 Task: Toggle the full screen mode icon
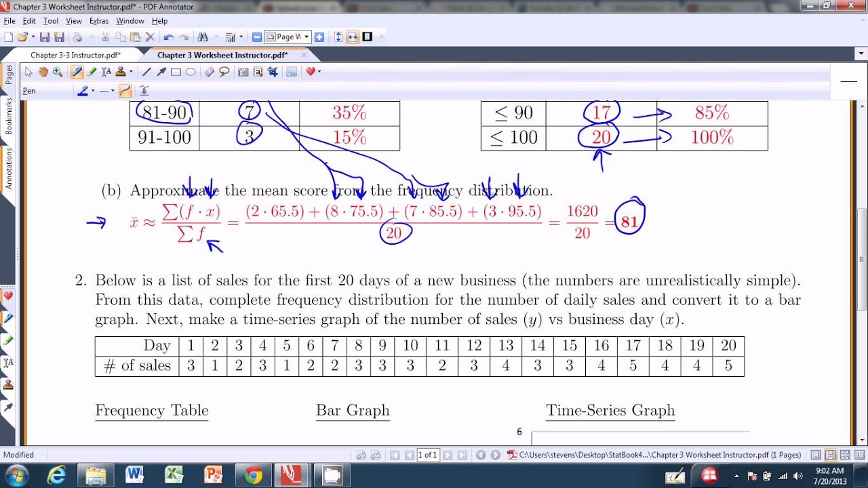click(368, 37)
